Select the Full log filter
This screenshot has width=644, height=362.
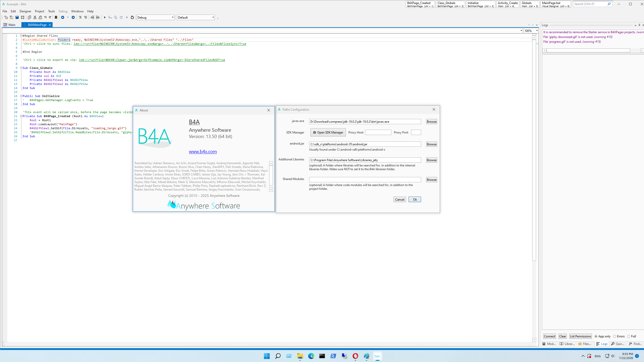[631, 336]
